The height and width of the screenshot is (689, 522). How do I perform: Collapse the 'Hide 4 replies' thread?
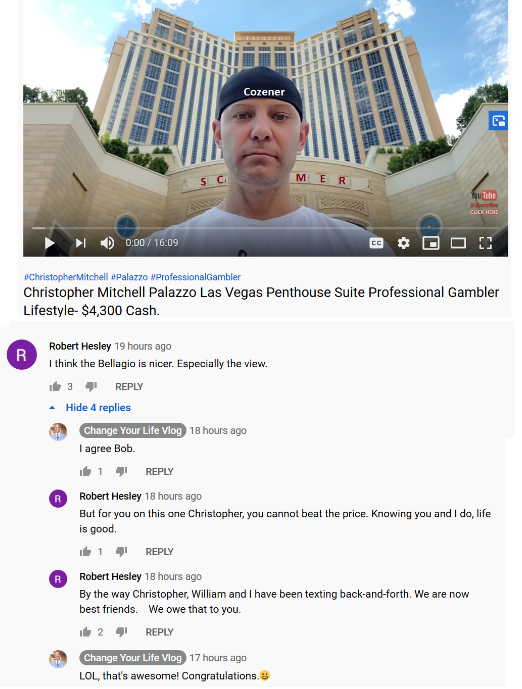tap(90, 408)
